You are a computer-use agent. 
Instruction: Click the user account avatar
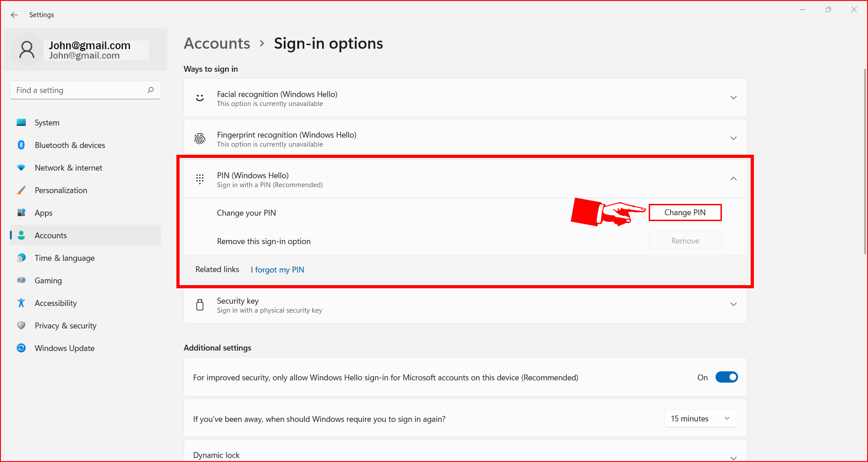tap(27, 50)
